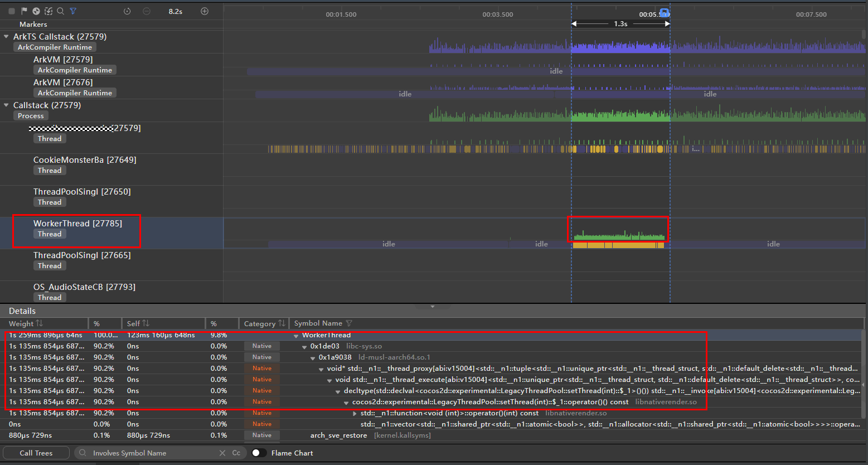Select the ArkVM [27676] lane
Image resolution: width=868 pixels, height=465 pixels.
click(111, 88)
